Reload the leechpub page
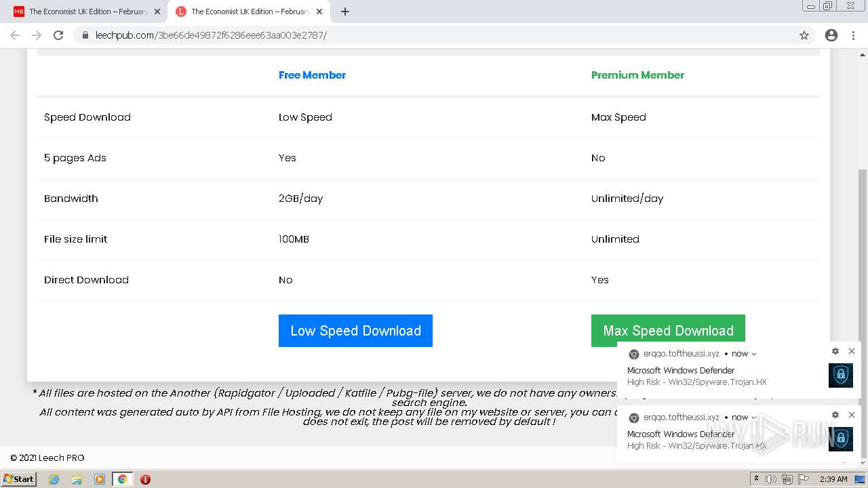 pyautogui.click(x=58, y=35)
